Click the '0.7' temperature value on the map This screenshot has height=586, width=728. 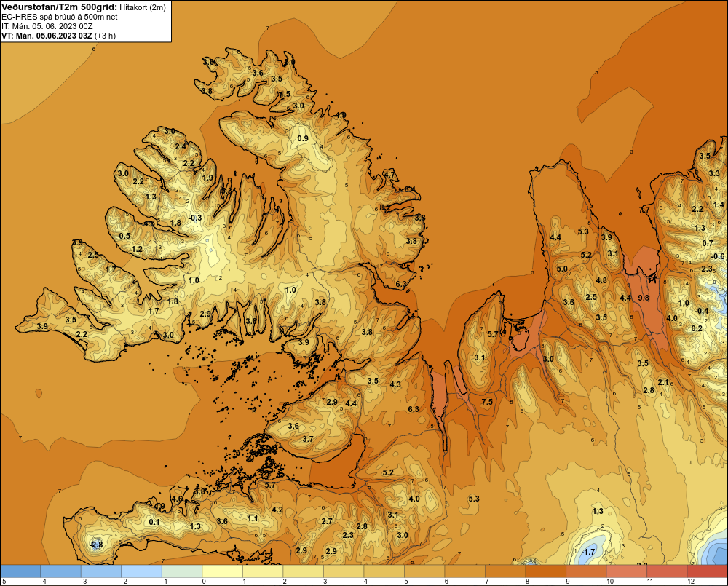(x=707, y=243)
